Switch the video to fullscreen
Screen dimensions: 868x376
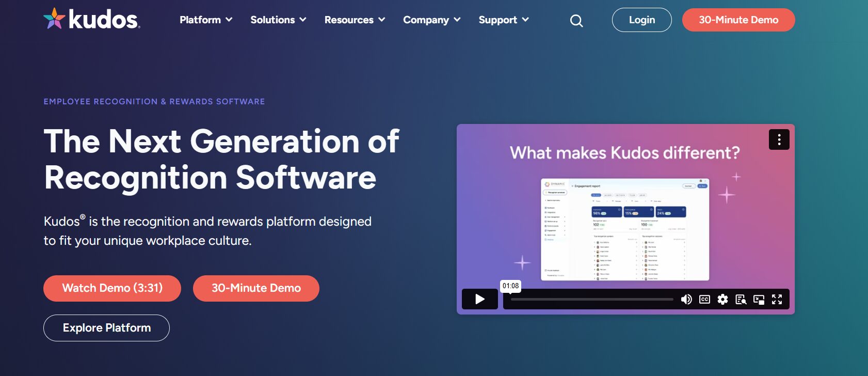coord(777,300)
